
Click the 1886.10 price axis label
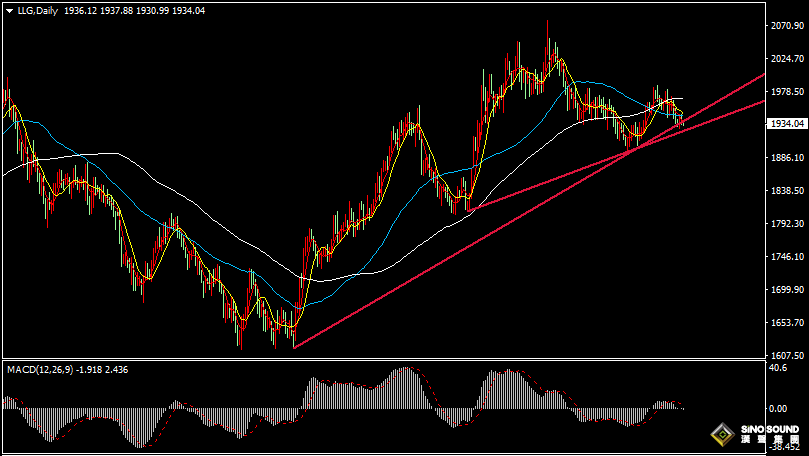point(787,158)
